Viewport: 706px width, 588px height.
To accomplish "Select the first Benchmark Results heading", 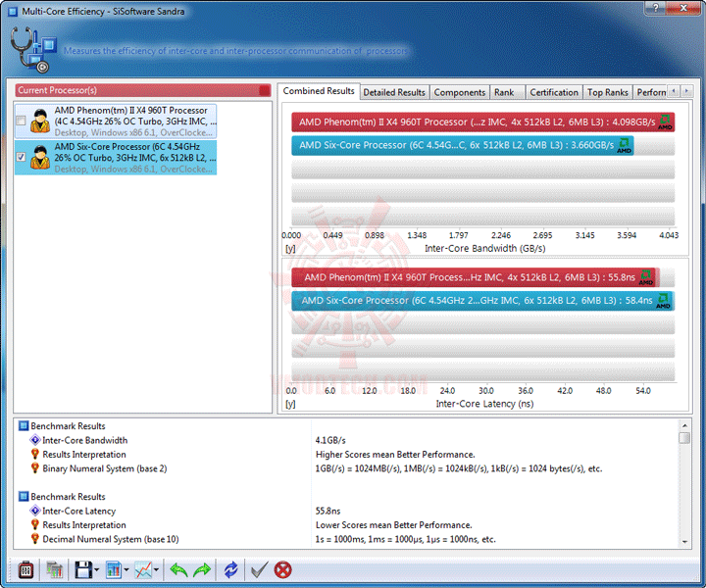I will (x=68, y=426).
